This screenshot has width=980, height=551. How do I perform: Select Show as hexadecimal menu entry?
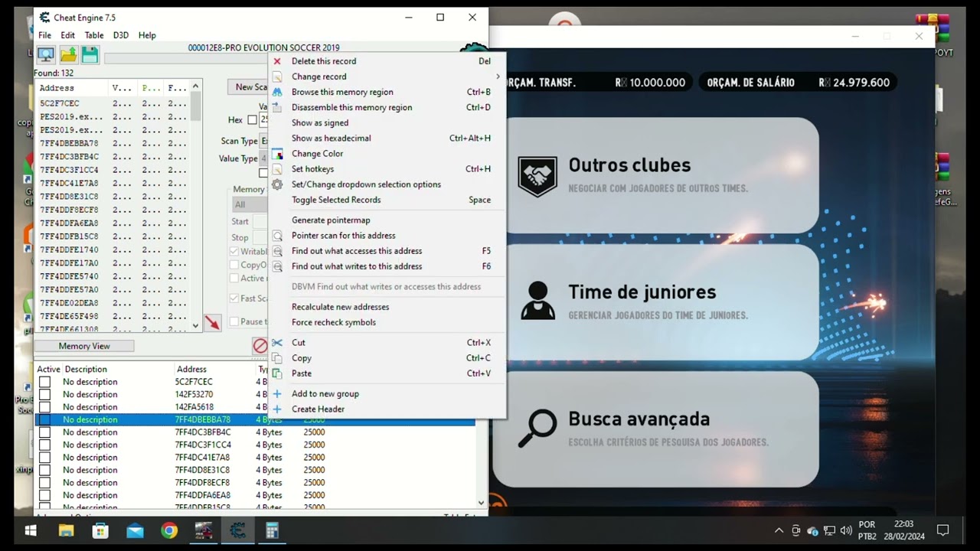pyautogui.click(x=387, y=139)
